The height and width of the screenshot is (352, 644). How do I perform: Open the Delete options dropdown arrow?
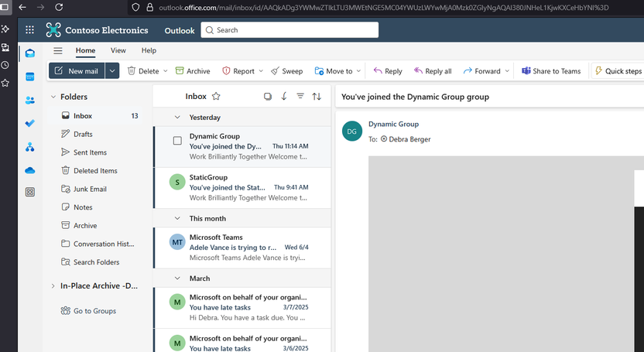166,71
